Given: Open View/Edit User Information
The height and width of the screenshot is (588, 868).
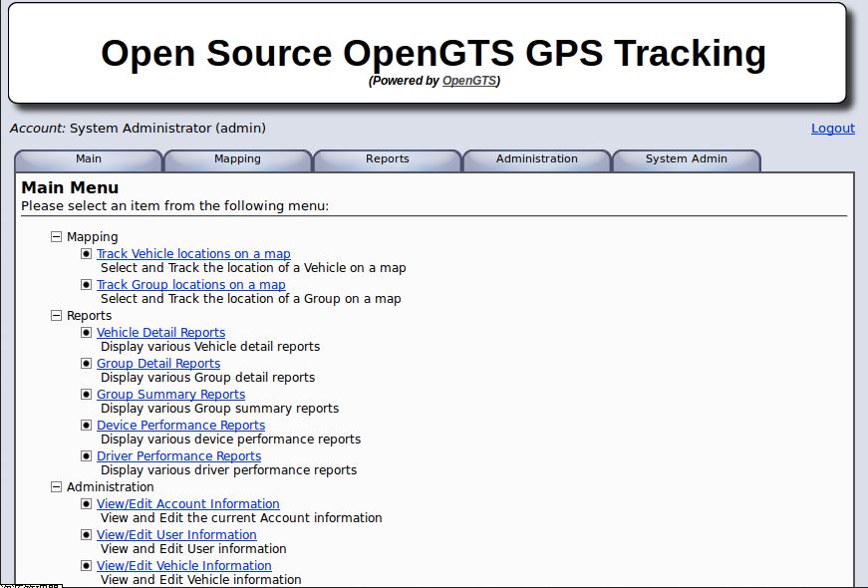Looking at the screenshot, I should pos(176,535).
